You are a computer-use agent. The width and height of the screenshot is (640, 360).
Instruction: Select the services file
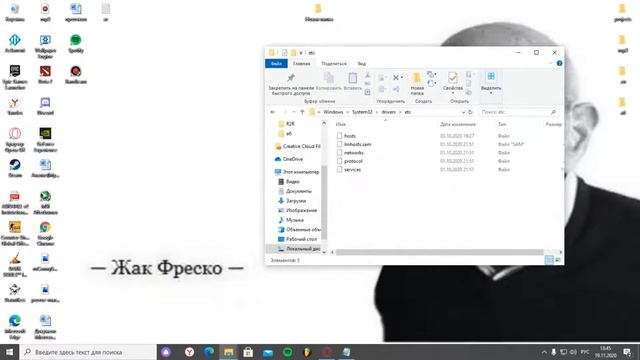click(352, 169)
